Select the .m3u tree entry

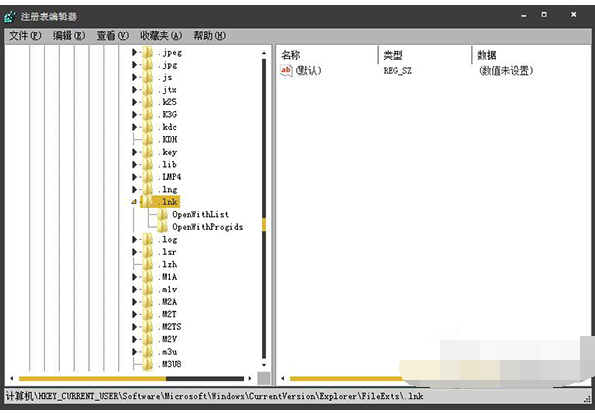point(168,352)
